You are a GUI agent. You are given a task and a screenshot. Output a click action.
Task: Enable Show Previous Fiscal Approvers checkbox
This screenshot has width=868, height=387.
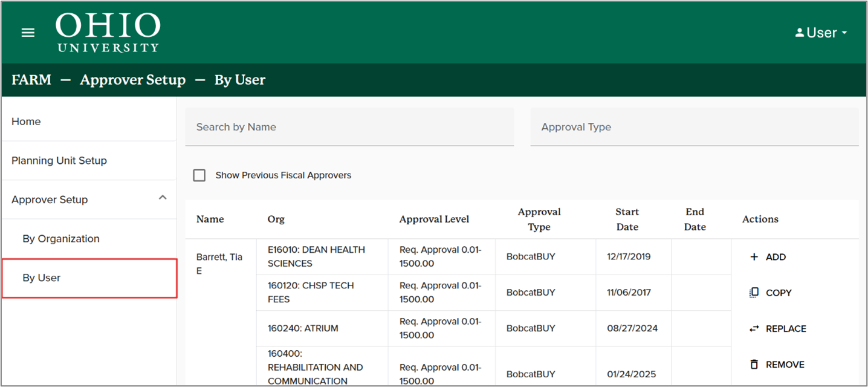[x=199, y=175]
